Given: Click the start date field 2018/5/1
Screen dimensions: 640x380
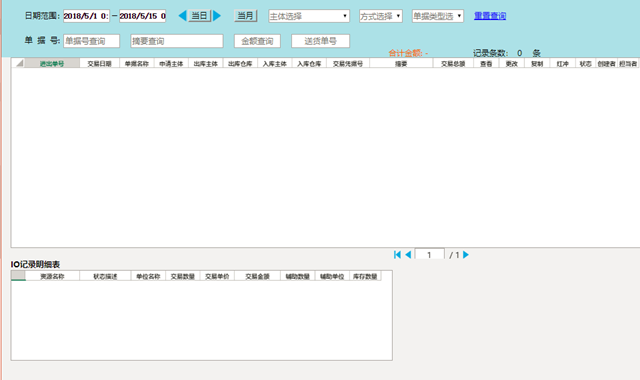Looking at the screenshot, I should click(86, 16).
